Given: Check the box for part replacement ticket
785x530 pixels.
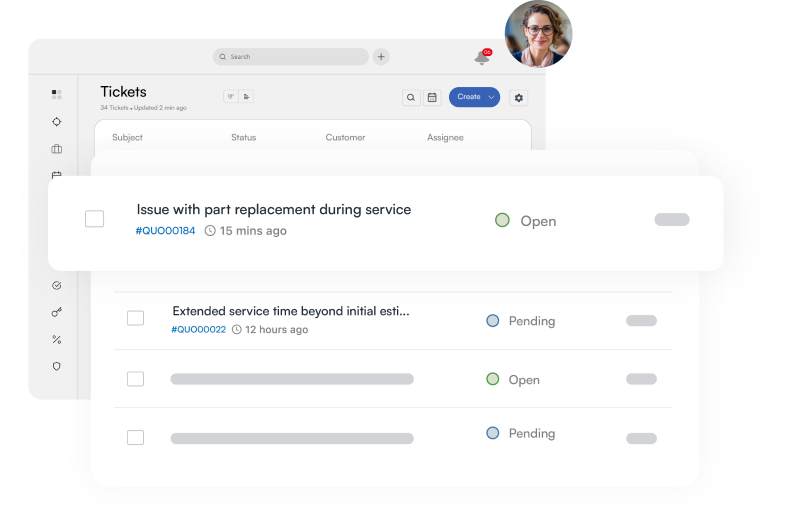Looking at the screenshot, I should point(94,219).
